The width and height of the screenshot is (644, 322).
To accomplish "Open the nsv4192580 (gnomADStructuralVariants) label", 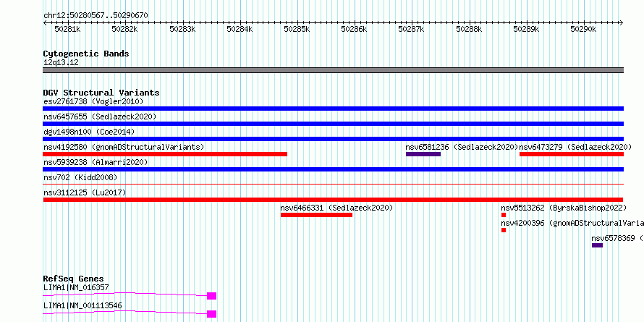I will click(124, 147).
